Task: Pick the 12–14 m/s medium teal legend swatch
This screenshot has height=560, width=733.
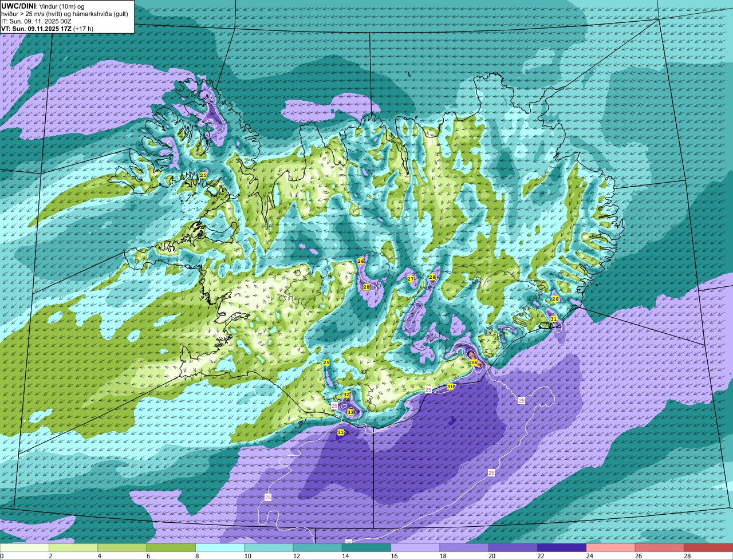Action: [x=318, y=548]
